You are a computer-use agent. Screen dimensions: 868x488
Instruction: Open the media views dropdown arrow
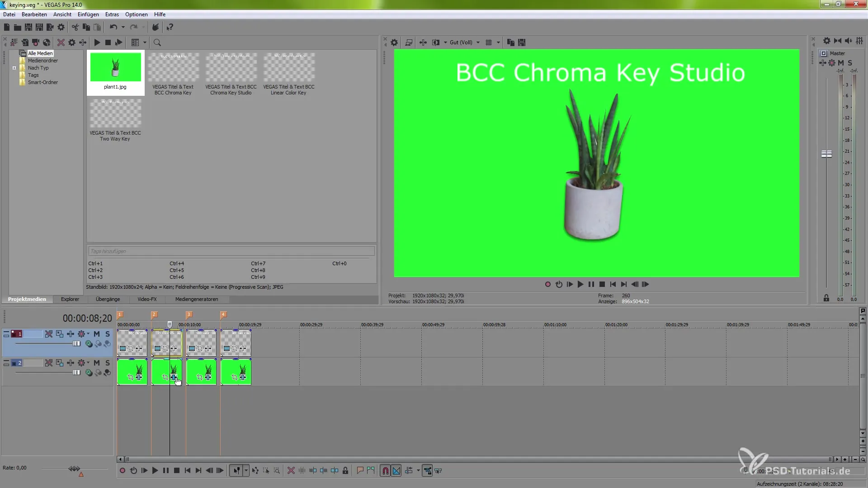click(145, 42)
